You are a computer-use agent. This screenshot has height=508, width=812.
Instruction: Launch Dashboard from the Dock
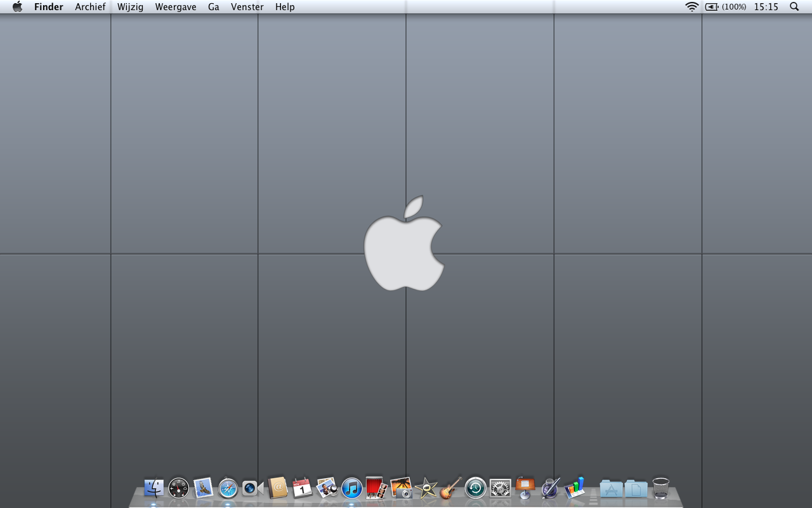[179, 488]
